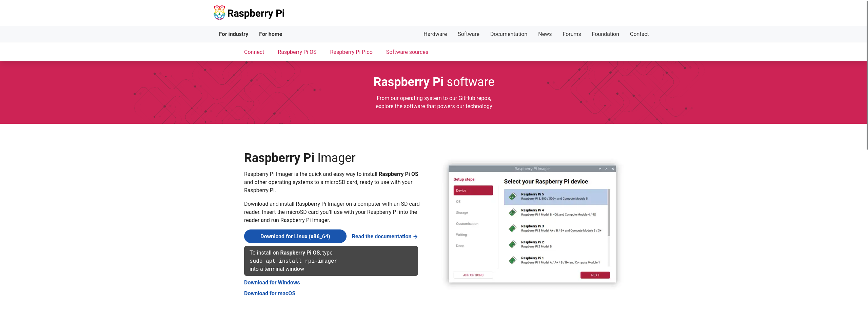Select Raspberry Pi 3 device row
The height and width of the screenshot is (322, 868).
point(555,228)
